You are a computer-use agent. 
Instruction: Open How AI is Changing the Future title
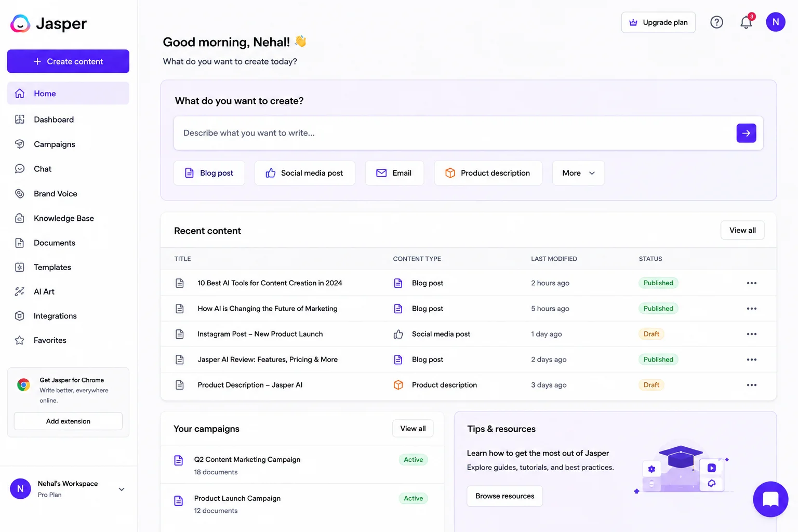click(x=268, y=309)
